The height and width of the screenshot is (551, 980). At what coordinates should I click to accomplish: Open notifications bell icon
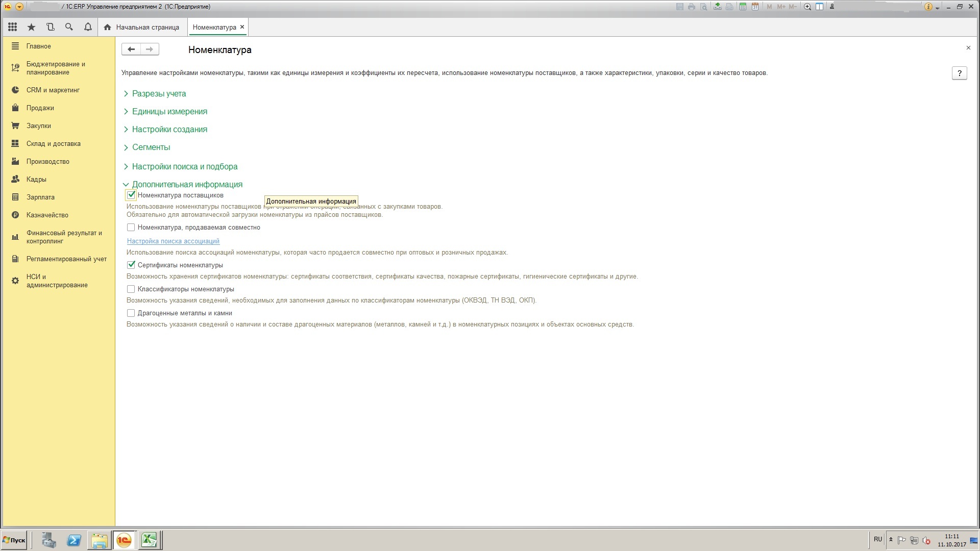[88, 27]
